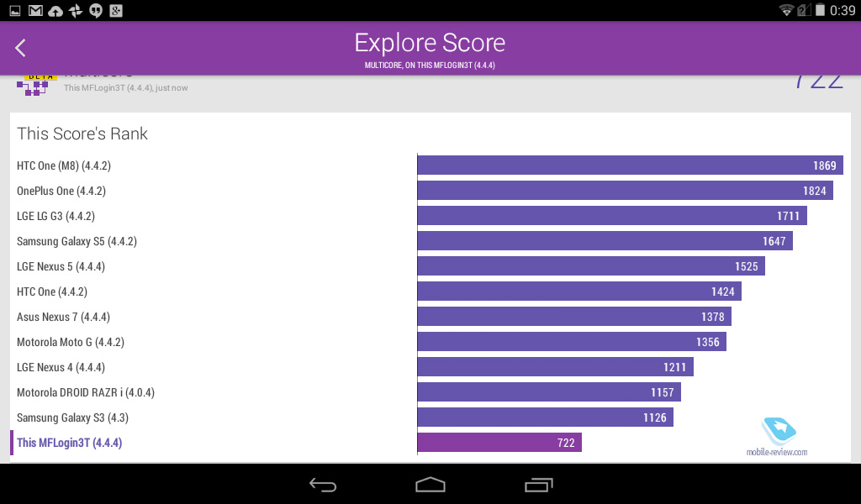Tap the cloud upload notification icon
Viewport: 861px width, 504px height.
[55, 10]
